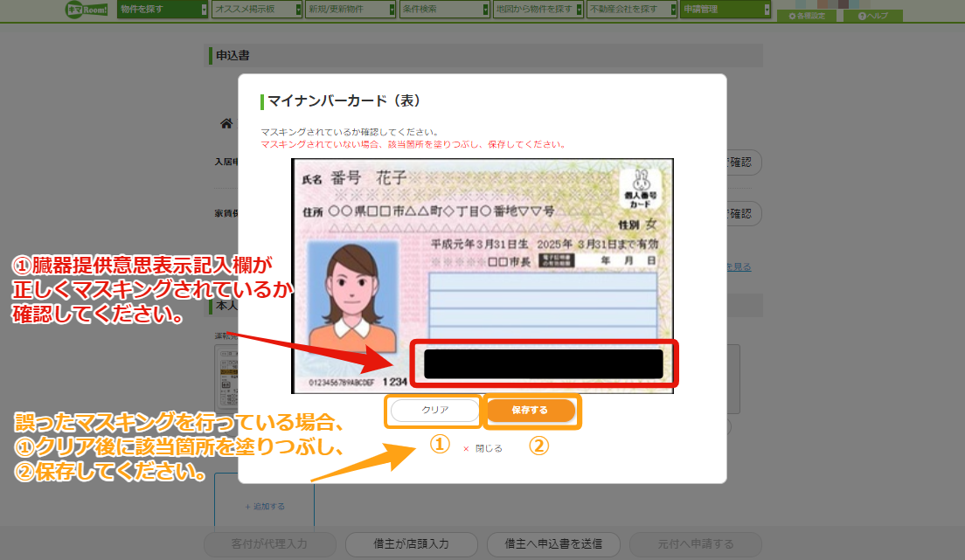Open the 不動産会社を探す dropdown menu
This screenshot has width=965, height=560.
632,10
